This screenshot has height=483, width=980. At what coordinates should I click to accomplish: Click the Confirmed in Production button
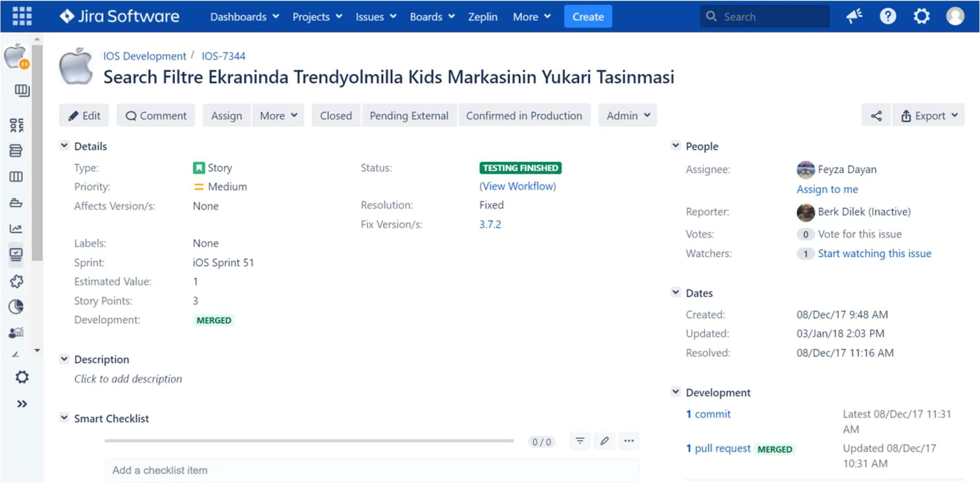coord(524,116)
